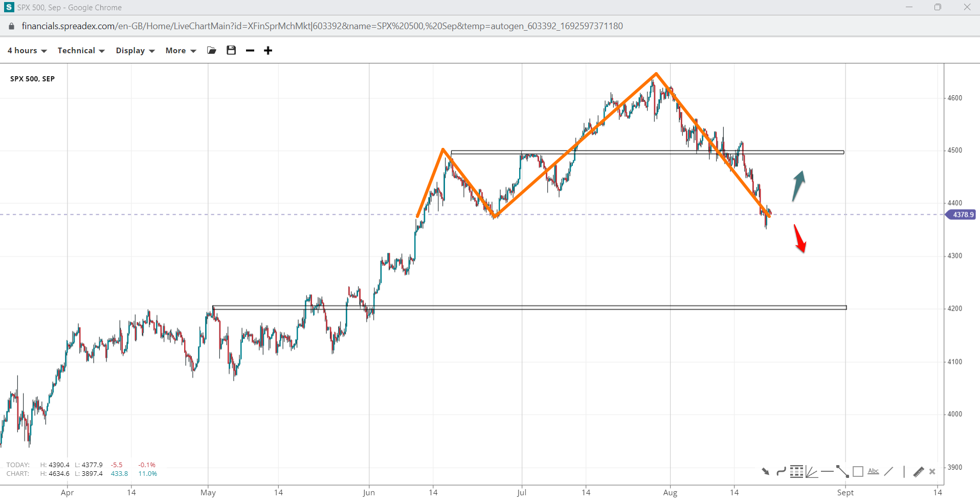Pick the fan lines drawing tool
The height and width of the screenshot is (504, 980).
coord(812,471)
